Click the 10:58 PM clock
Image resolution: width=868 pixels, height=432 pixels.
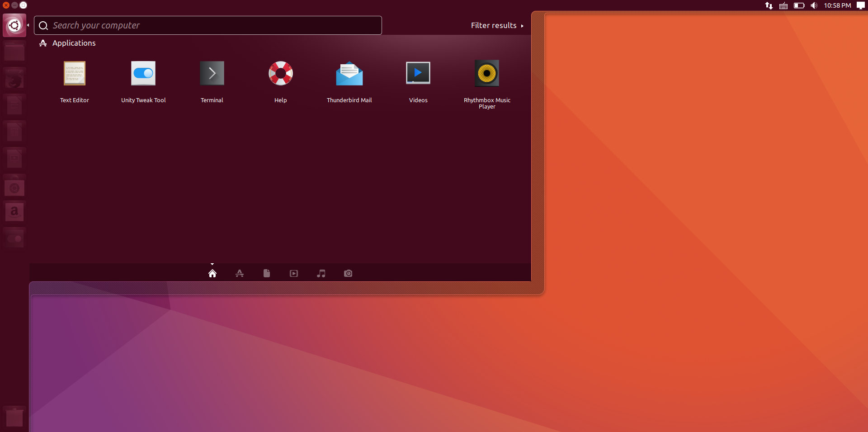coord(837,5)
